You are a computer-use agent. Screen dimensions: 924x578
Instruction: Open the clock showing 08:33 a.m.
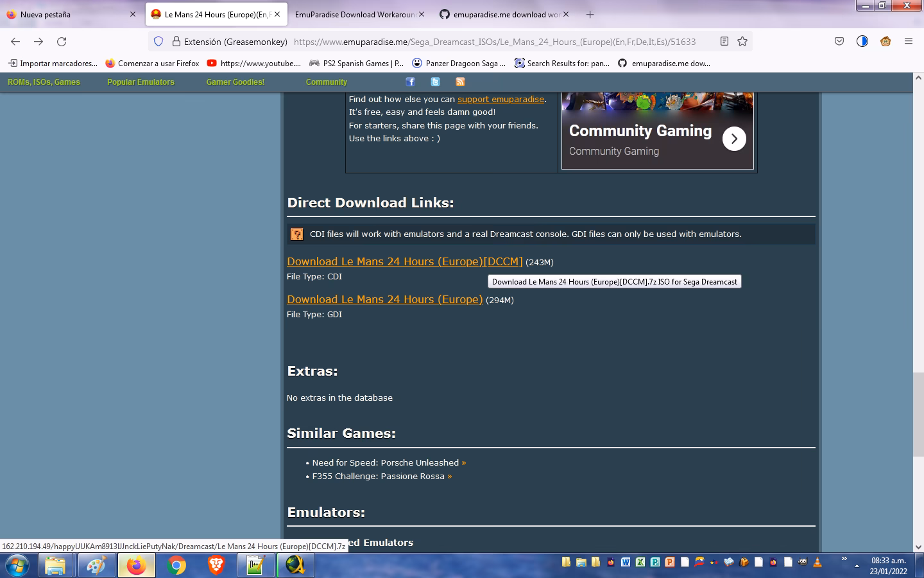[888, 566]
